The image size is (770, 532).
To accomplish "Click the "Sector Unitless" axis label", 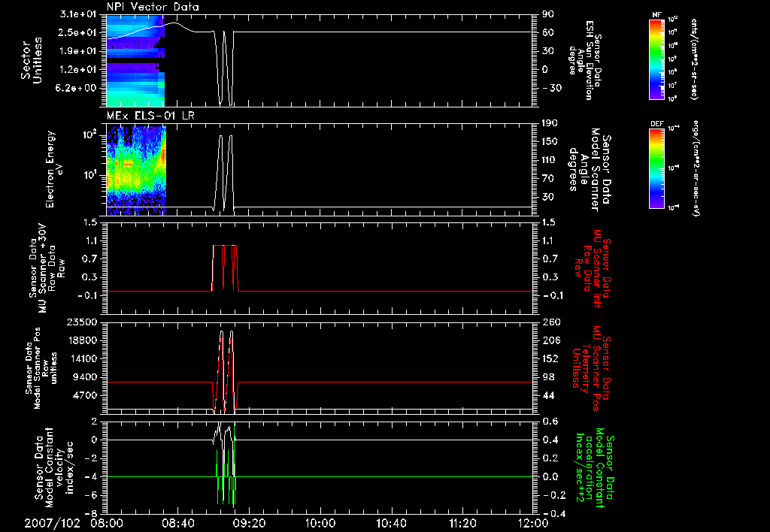I will [32, 60].
